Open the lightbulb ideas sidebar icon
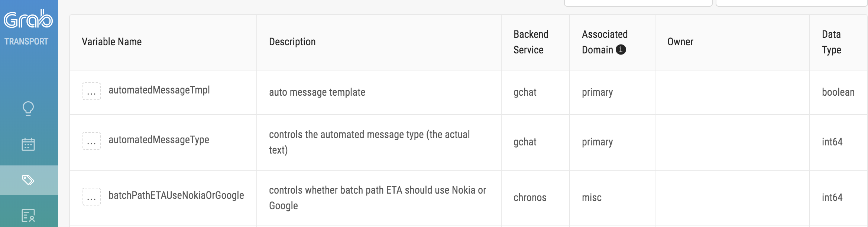Image resolution: width=868 pixels, height=227 pixels. click(28, 109)
